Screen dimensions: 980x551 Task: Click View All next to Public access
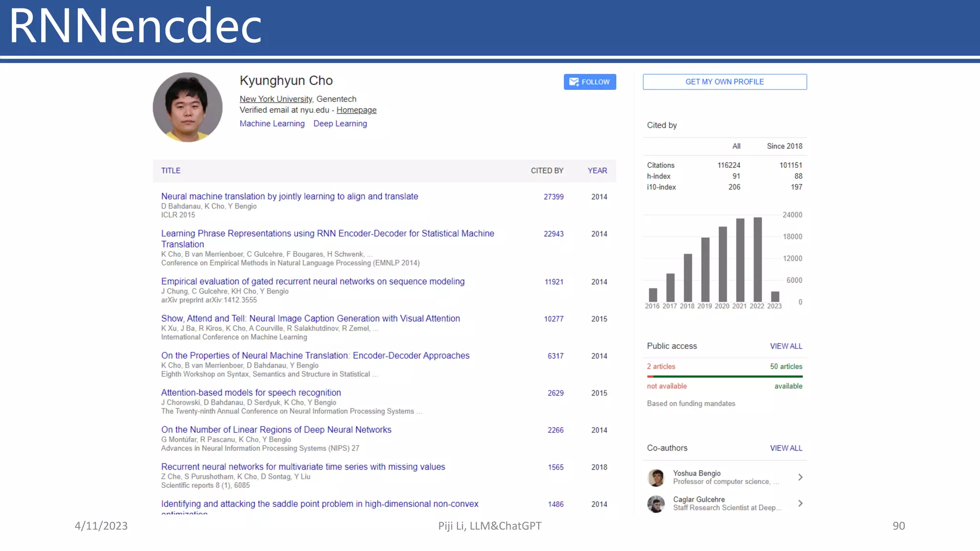tap(786, 346)
